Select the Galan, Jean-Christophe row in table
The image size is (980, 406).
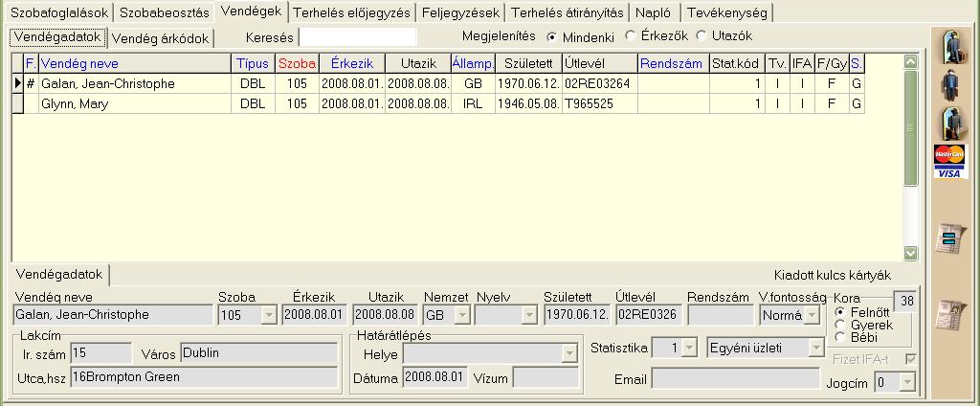click(438, 84)
